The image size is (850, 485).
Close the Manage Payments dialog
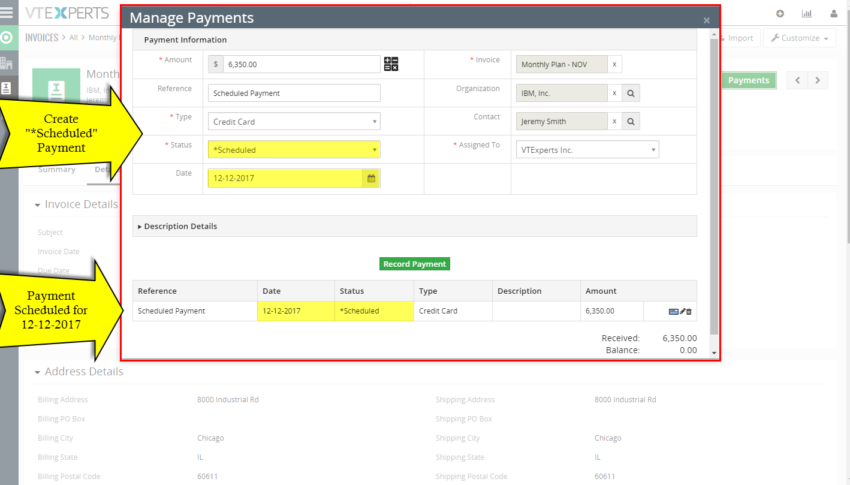click(x=706, y=20)
